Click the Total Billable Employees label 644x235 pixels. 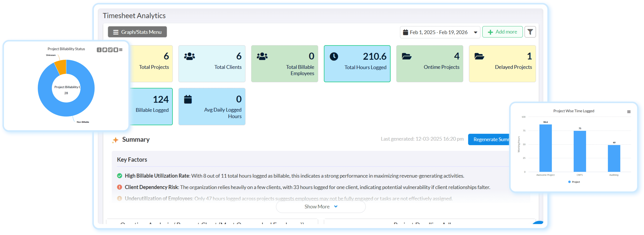coord(300,70)
